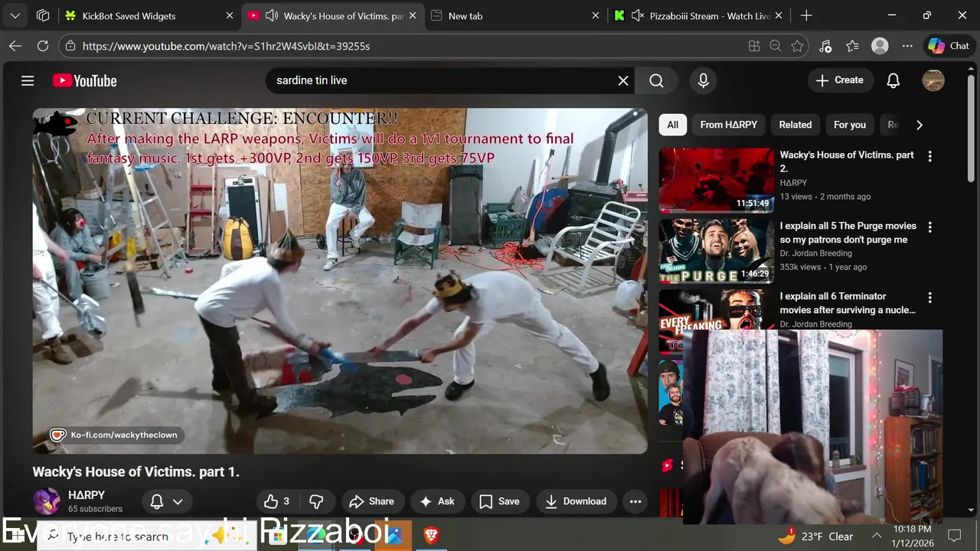Open the Ask AI button
Screen dimensions: 980x551
point(437,501)
